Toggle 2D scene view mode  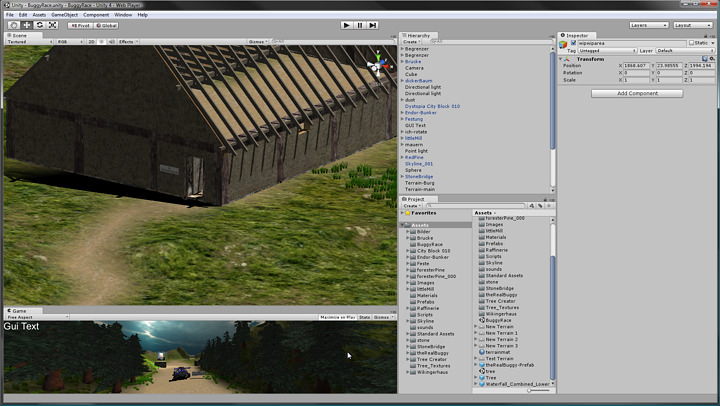click(91, 42)
